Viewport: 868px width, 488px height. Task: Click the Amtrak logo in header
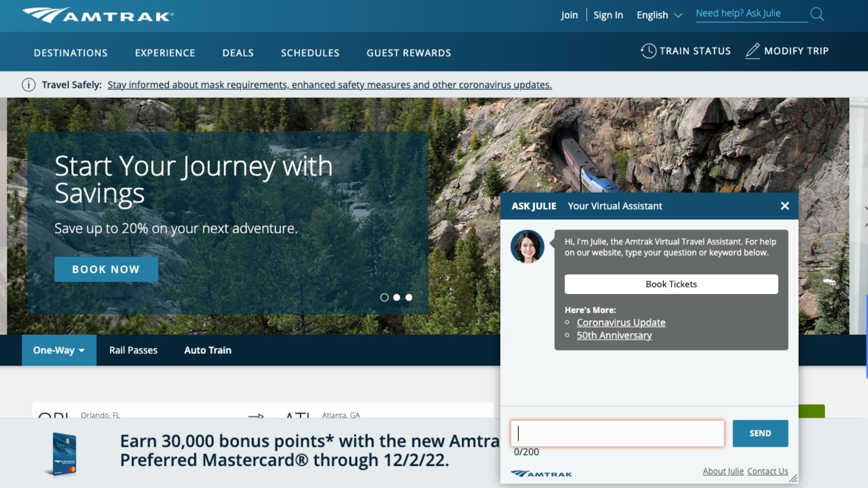pyautogui.click(x=98, y=15)
